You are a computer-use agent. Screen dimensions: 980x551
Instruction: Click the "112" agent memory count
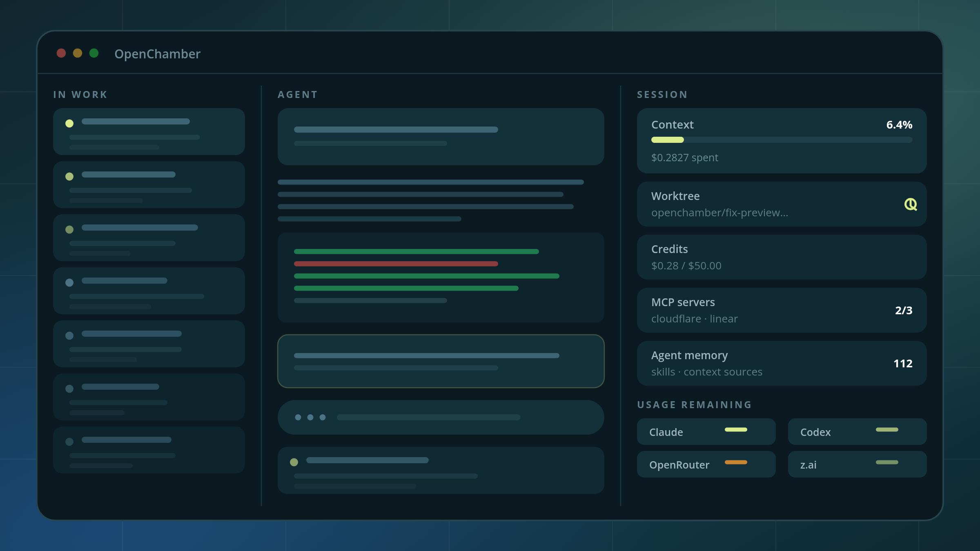tap(903, 363)
